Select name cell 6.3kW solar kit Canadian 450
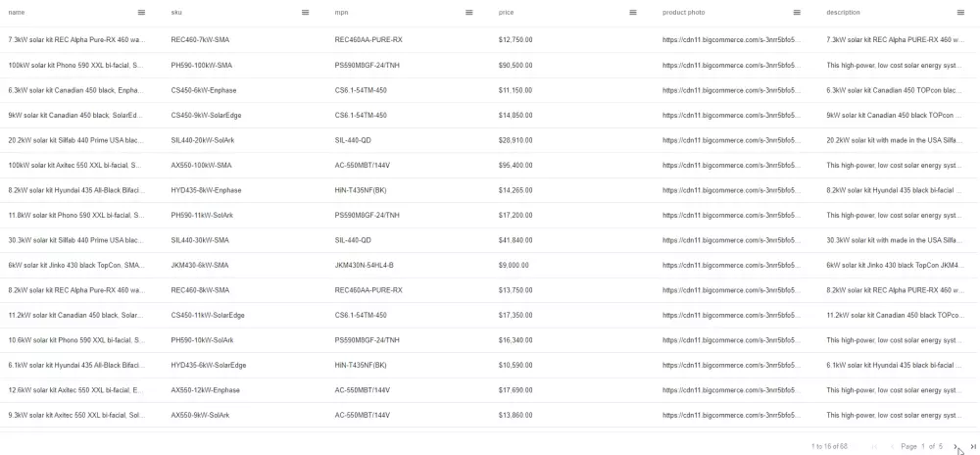This screenshot has width=980, height=455. (x=76, y=90)
